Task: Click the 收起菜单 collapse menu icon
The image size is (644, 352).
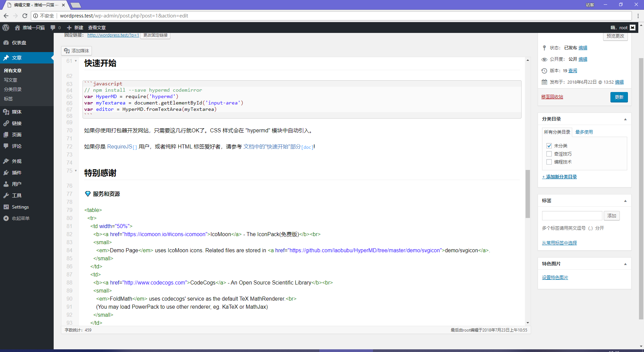Action: tap(6, 218)
